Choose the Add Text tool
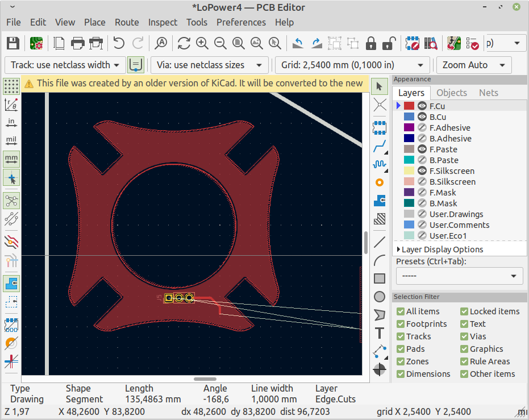Screen dimensions: 529x420 [x=380, y=333]
